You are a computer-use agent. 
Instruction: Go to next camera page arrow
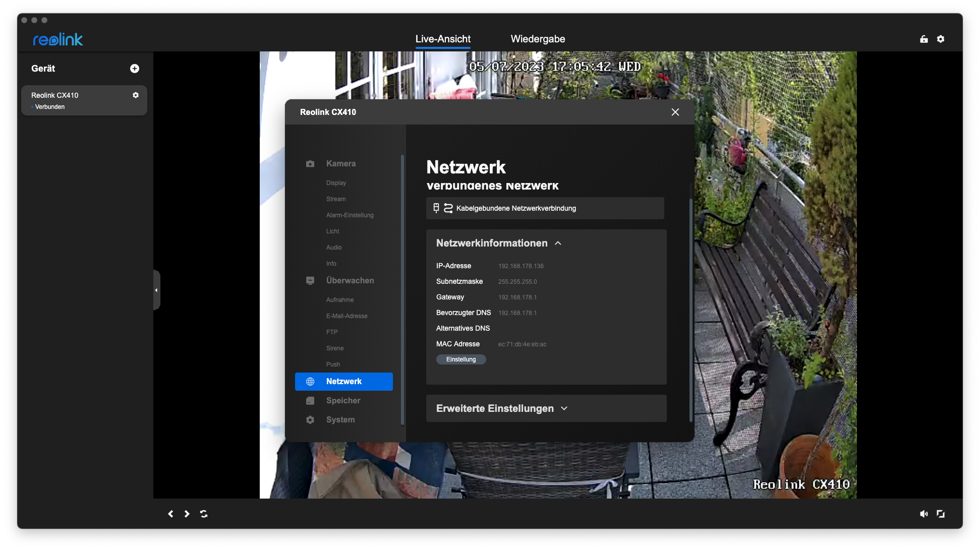coord(187,514)
